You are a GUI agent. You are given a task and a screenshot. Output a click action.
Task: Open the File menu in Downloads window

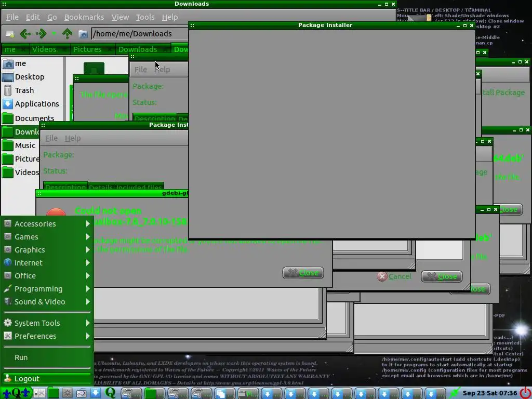point(12,17)
